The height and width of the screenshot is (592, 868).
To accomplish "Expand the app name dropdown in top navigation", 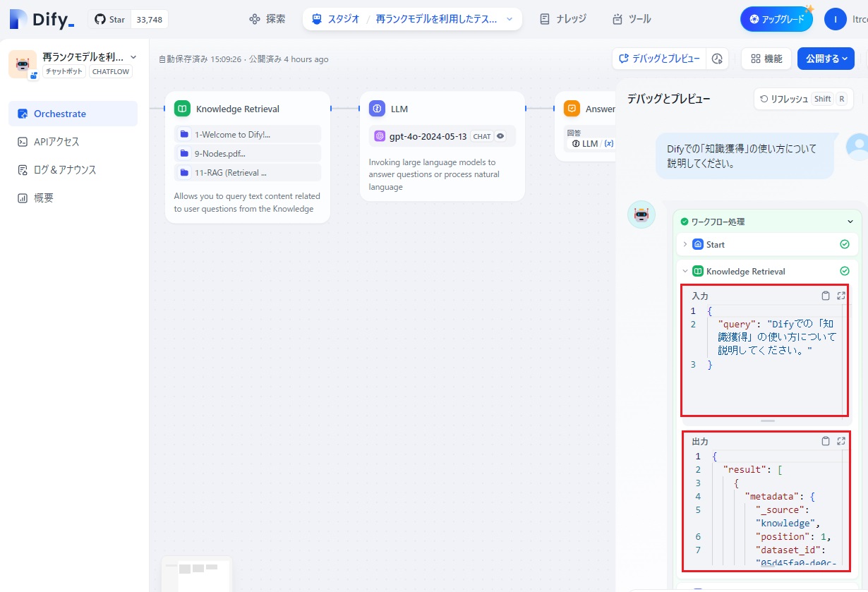I will [510, 19].
